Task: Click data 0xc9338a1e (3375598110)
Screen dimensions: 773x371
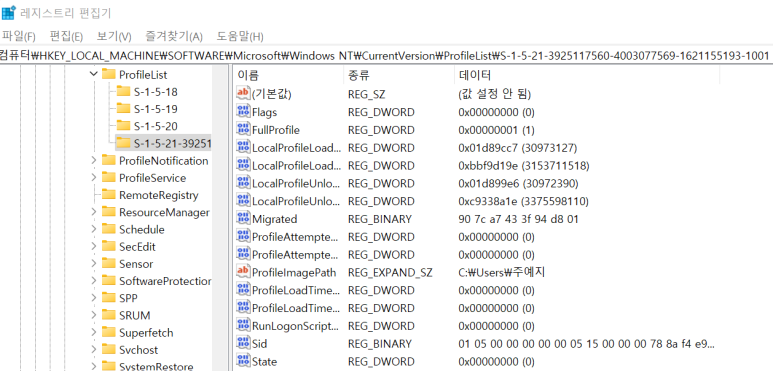Action: click(x=524, y=201)
